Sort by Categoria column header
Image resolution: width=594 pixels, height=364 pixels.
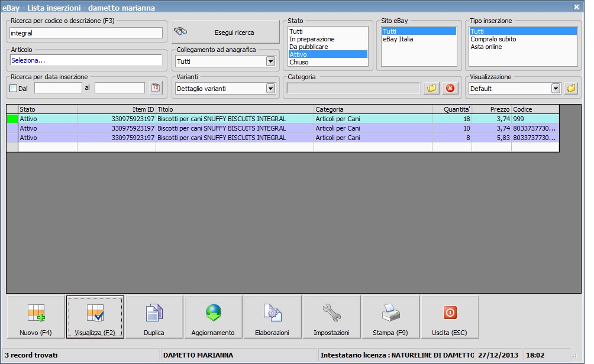pos(373,109)
